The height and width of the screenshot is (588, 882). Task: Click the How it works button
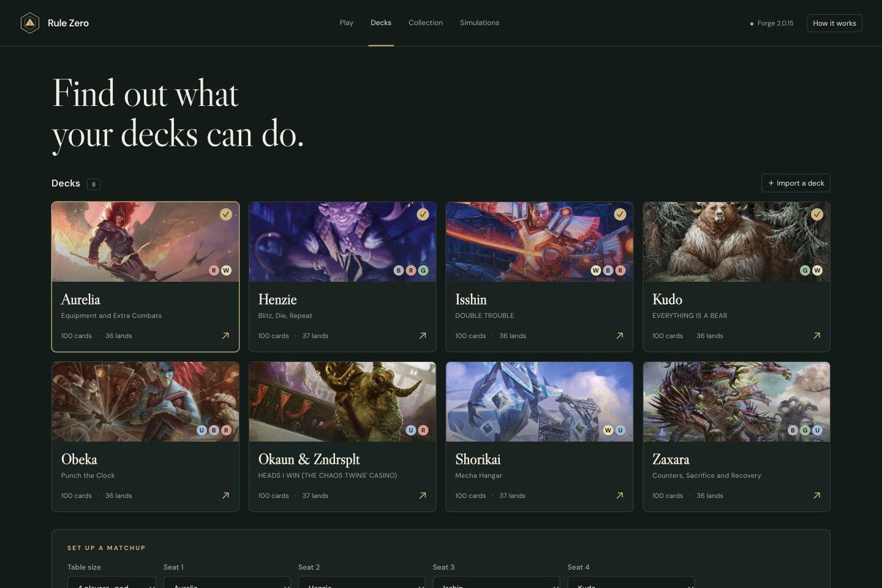click(x=834, y=23)
